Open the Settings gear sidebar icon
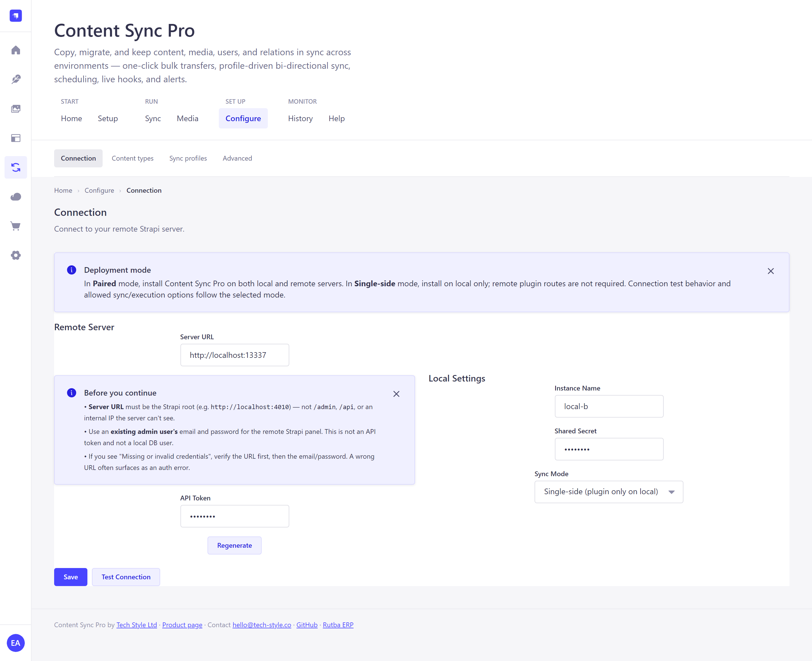Viewport: 812px width, 661px height. [x=16, y=256]
